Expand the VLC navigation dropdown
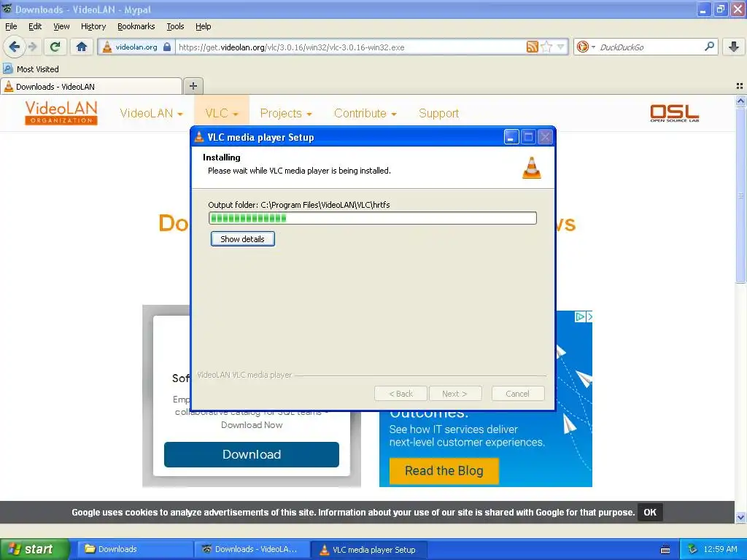This screenshot has width=747, height=560. (222, 113)
